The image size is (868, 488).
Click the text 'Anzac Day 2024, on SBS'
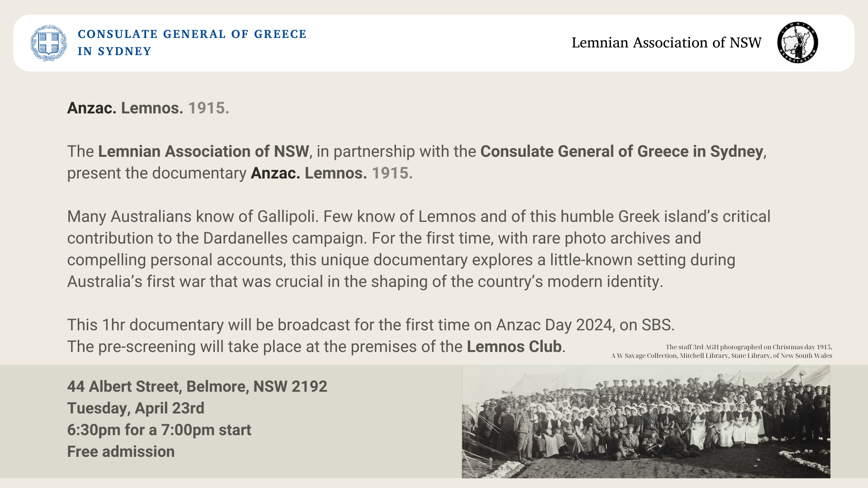[x=585, y=325]
